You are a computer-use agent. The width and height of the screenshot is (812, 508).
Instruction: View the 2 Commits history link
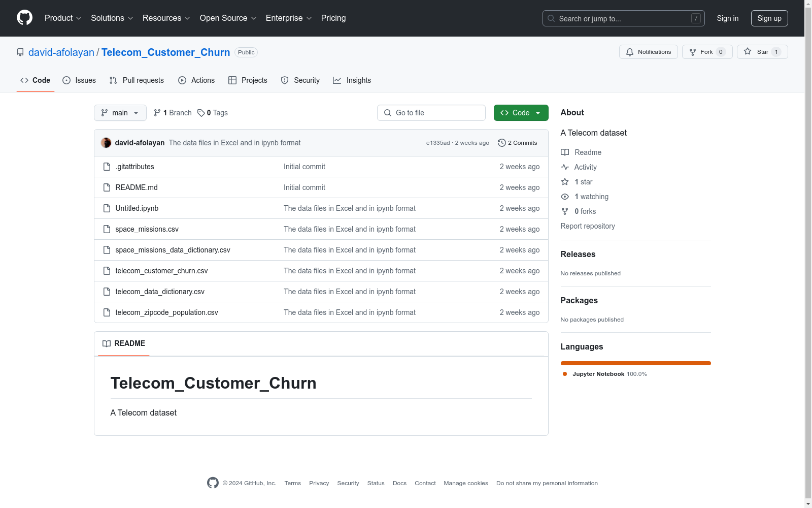click(x=518, y=143)
